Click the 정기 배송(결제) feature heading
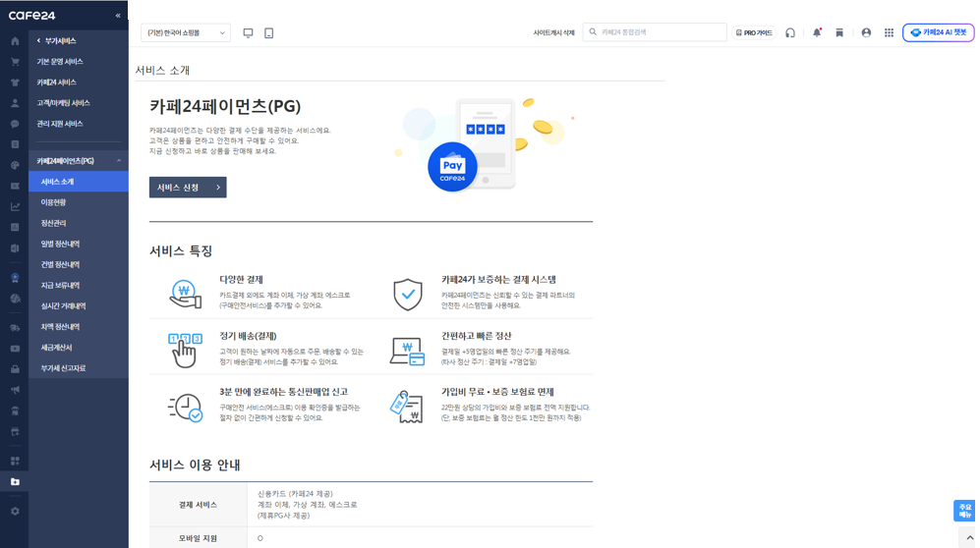The image size is (980, 548). (x=248, y=336)
